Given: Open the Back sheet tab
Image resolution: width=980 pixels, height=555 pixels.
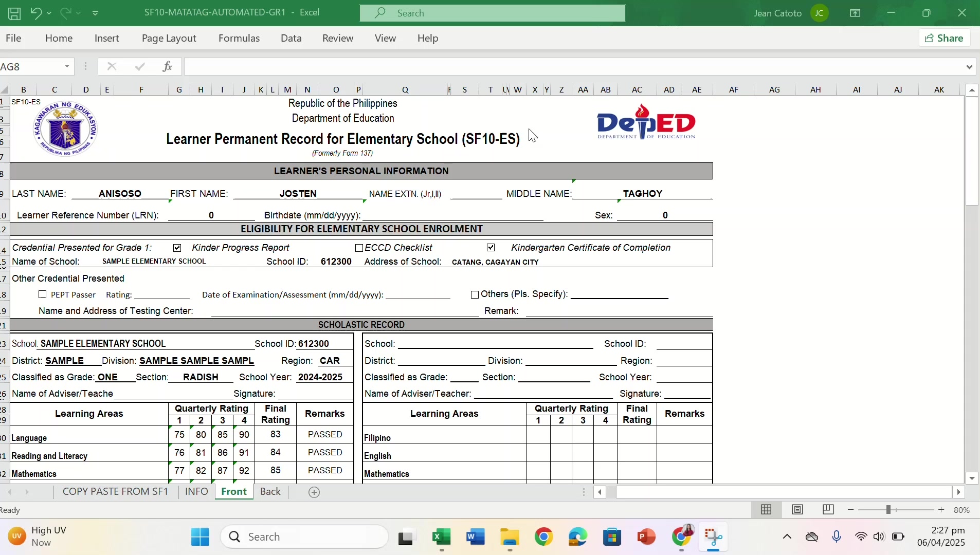Looking at the screenshot, I should [270, 492].
